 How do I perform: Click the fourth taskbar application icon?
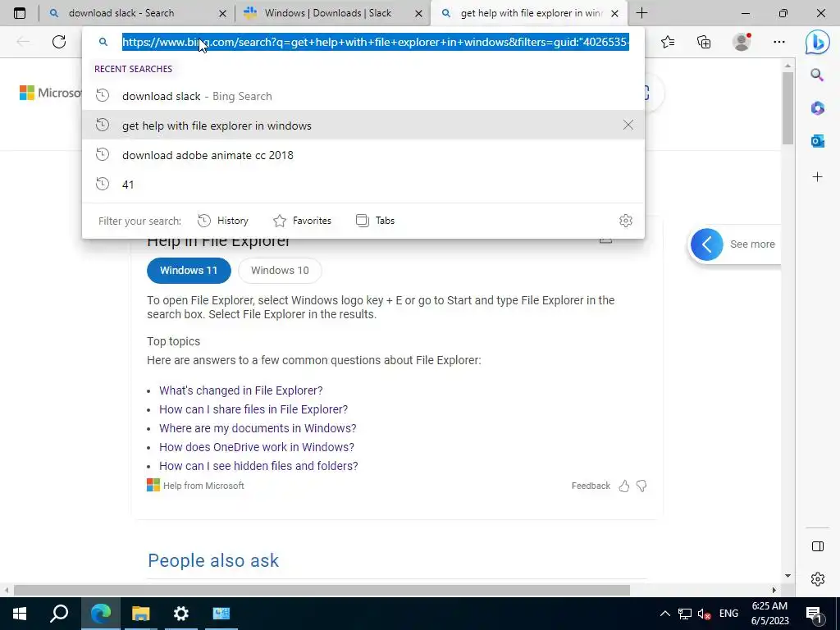221,614
